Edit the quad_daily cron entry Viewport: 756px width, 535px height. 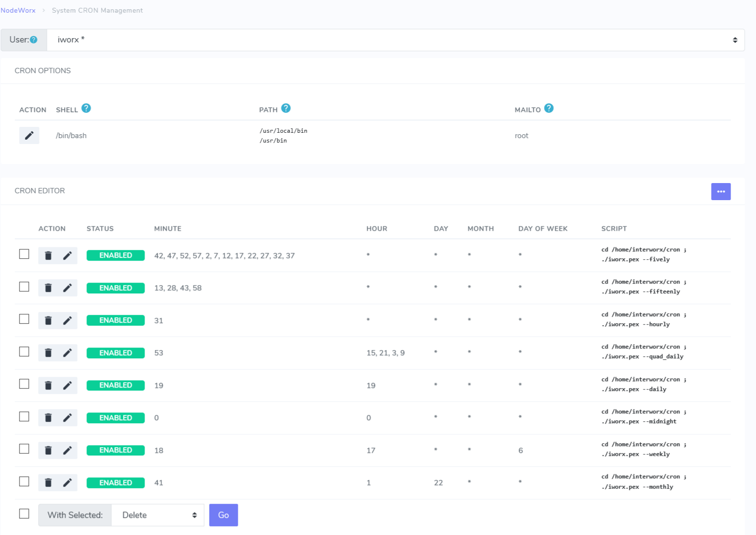(68, 352)
